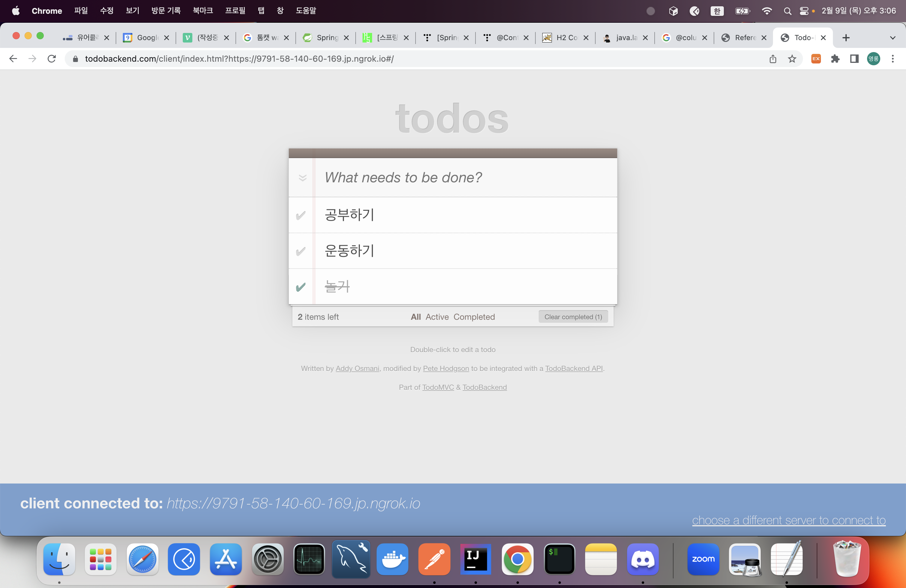Viewport: 906px width, 588px height.
Task: Open Docker Desktop from the dock
Action: point(392,559)
